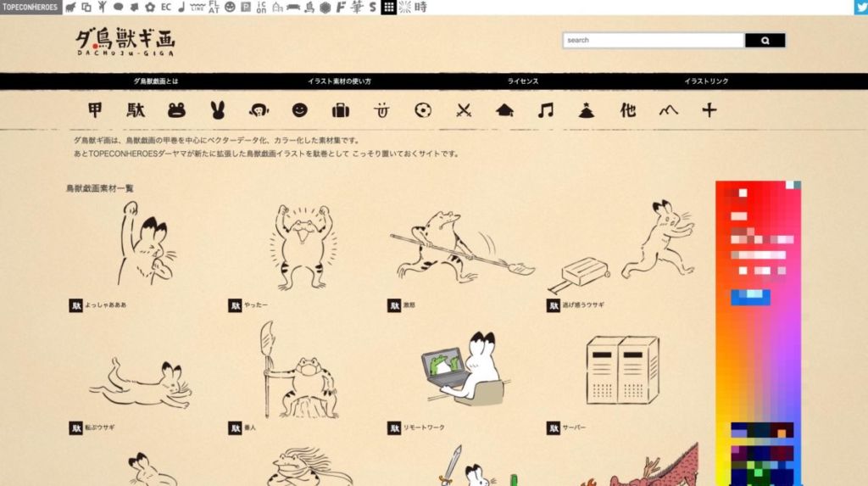Open the 逃げ惑うウサギ illustration
Image resolution: width=868 pixels, height=486 pixels.
pyautogui.click(x=621, y=248)
